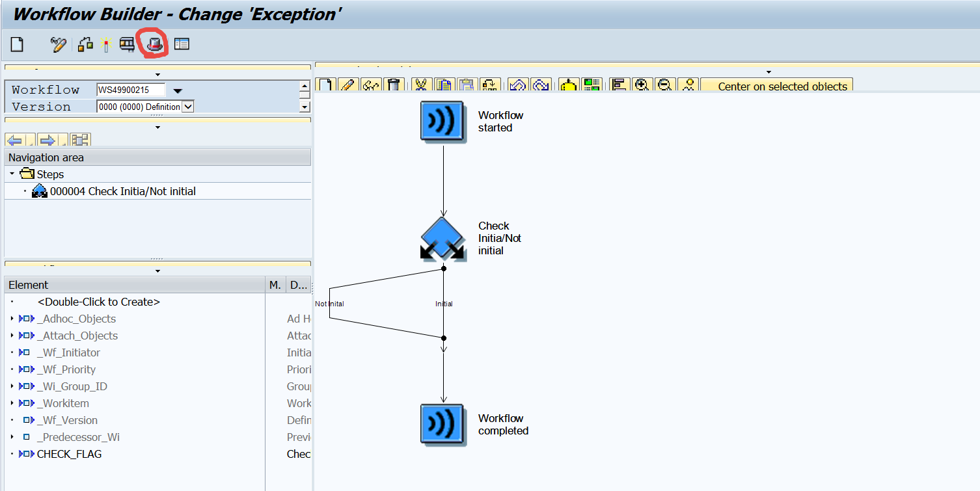Open the Workflow WS49900215 dropdown

click(x=178, y=90)
